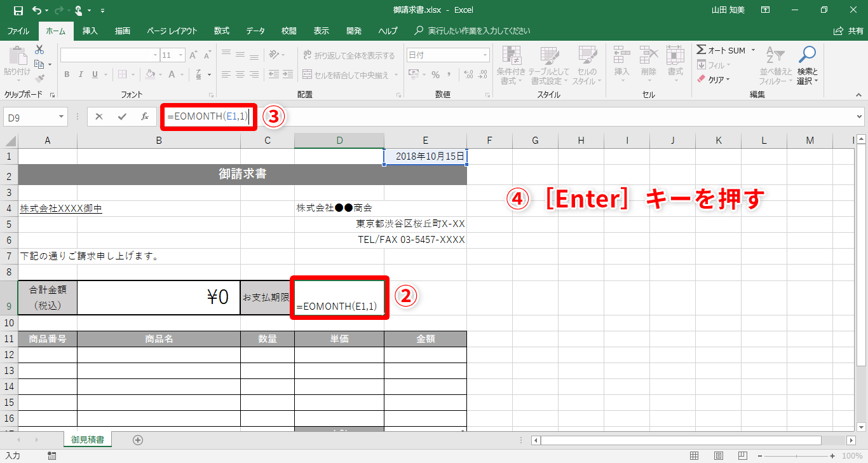Confirm the formula with the checkmark
The height and width of the screenshot is (463, 868).
(x=122, y=116)
